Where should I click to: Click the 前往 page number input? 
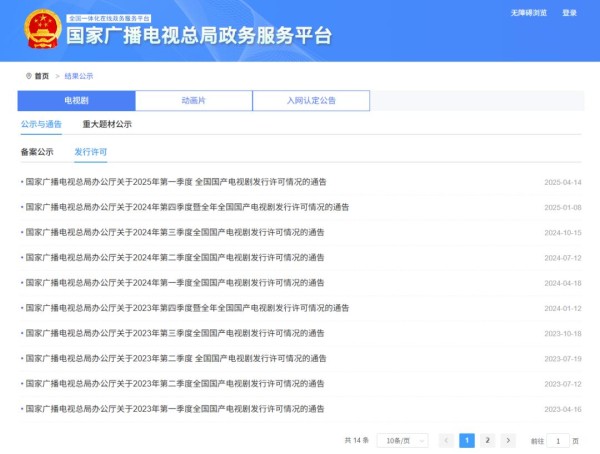[558, 441]
